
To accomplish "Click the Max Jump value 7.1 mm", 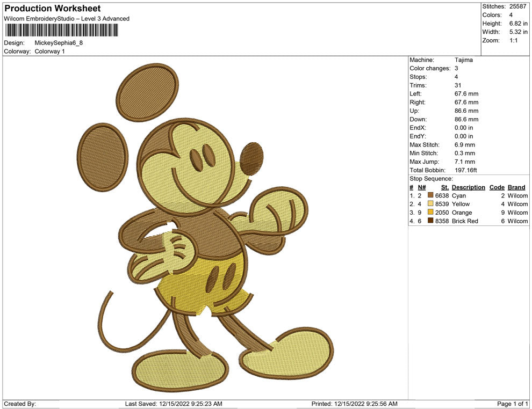I will 465,162.
